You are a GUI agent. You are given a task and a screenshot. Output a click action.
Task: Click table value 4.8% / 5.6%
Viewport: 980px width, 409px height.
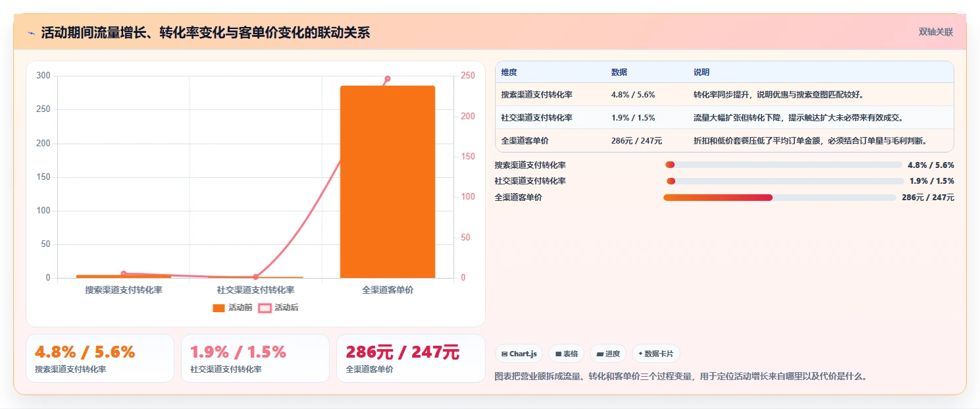point(633,94)
